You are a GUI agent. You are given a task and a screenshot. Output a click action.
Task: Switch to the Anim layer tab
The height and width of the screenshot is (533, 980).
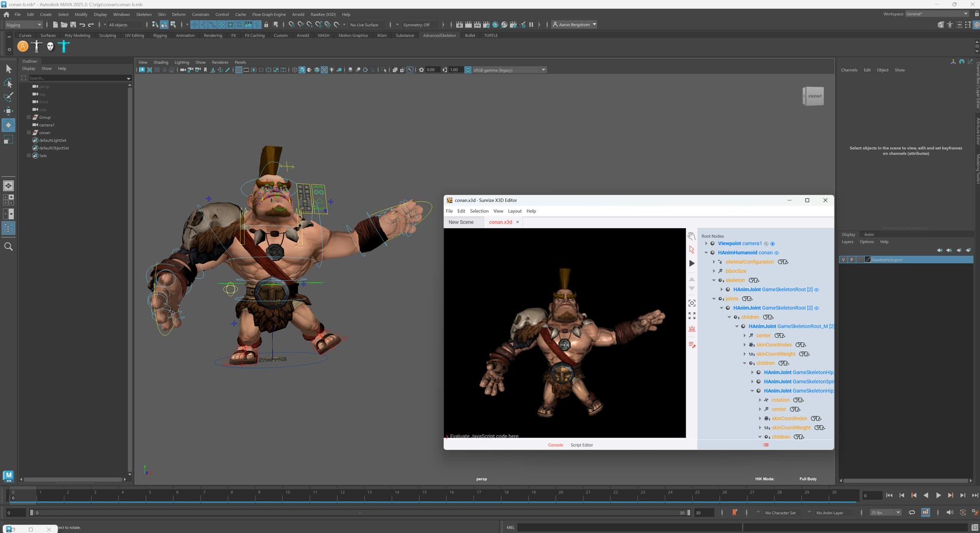[x=869, y=234]
